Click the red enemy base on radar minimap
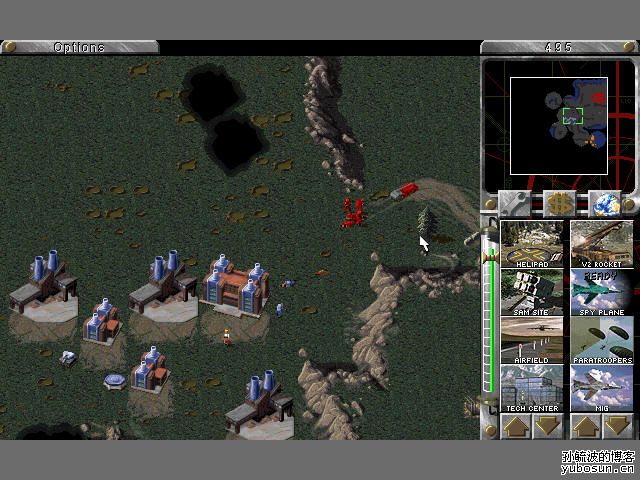Screen dimensions: 640x480 [598, 98]
